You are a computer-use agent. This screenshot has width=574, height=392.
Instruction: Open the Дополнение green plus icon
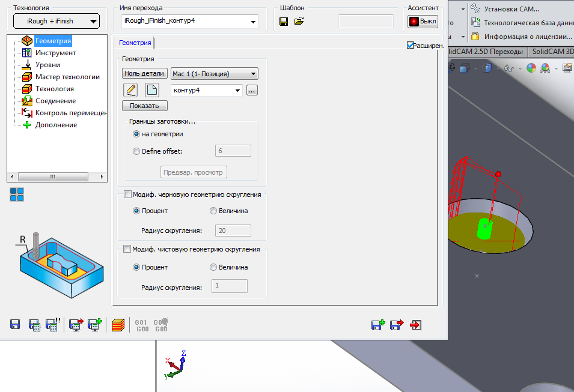click(x=26, y=125)
